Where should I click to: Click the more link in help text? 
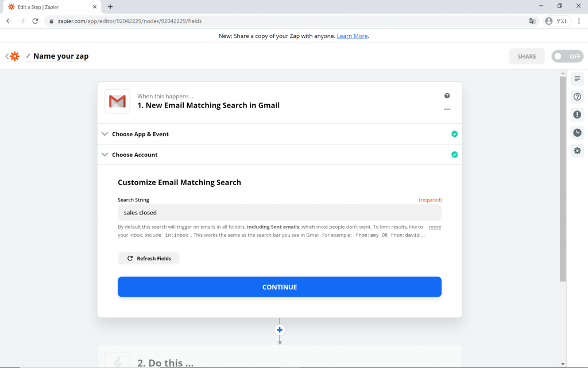pyautogui.click(x=435, y=227)
